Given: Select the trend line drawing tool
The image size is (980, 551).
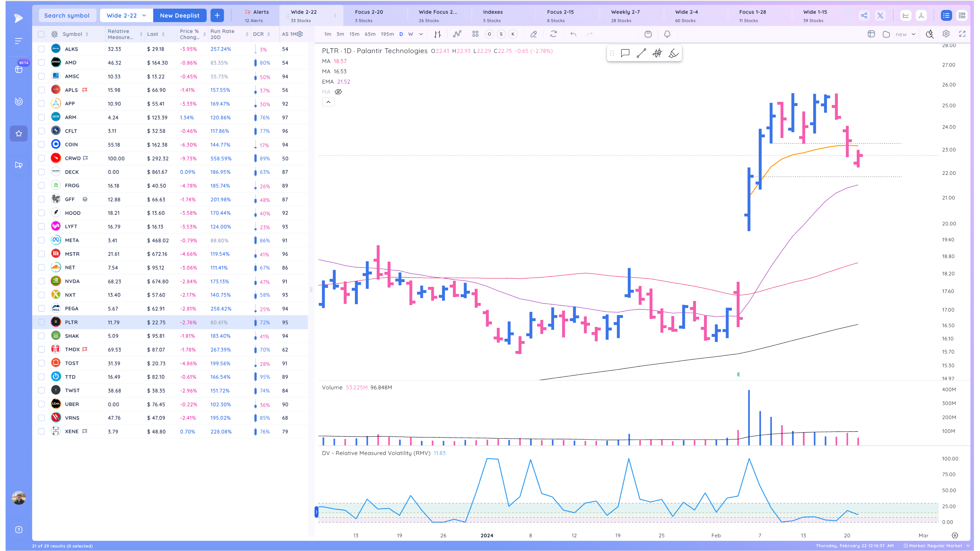Looking at the screenshot, I should [x=641, y=53].
